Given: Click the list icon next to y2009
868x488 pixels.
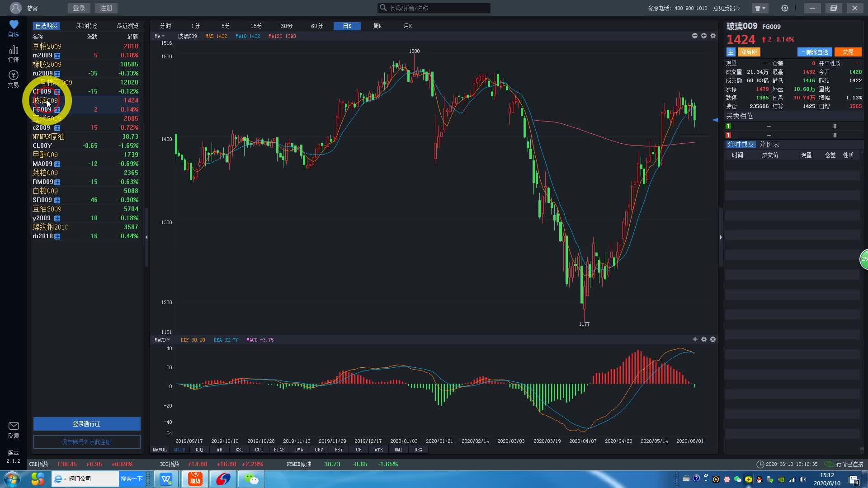Looking at the screenshot, I should click(x=57, y=218).
